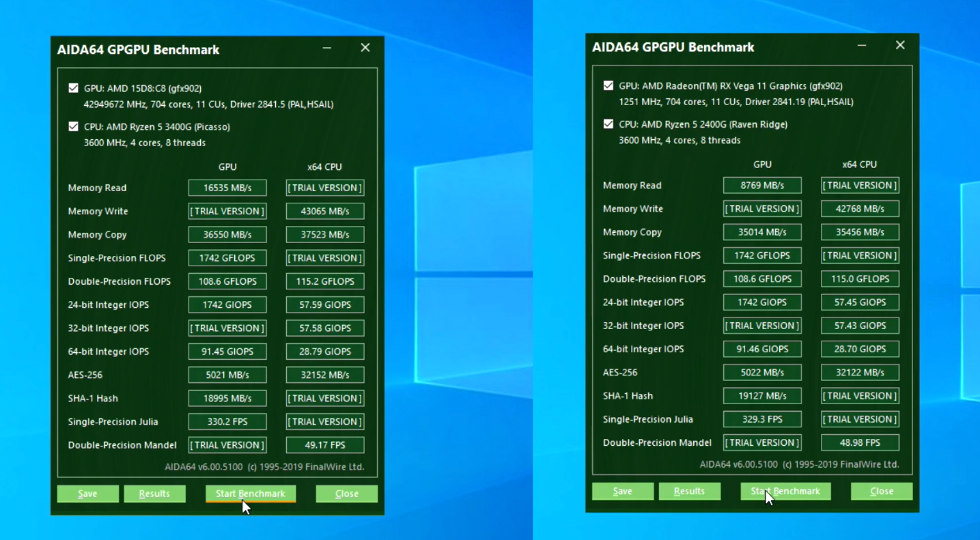Click AES-256 CPU 32122 MB/s value
The image size is (980, 540).
[x=860, y=372]
